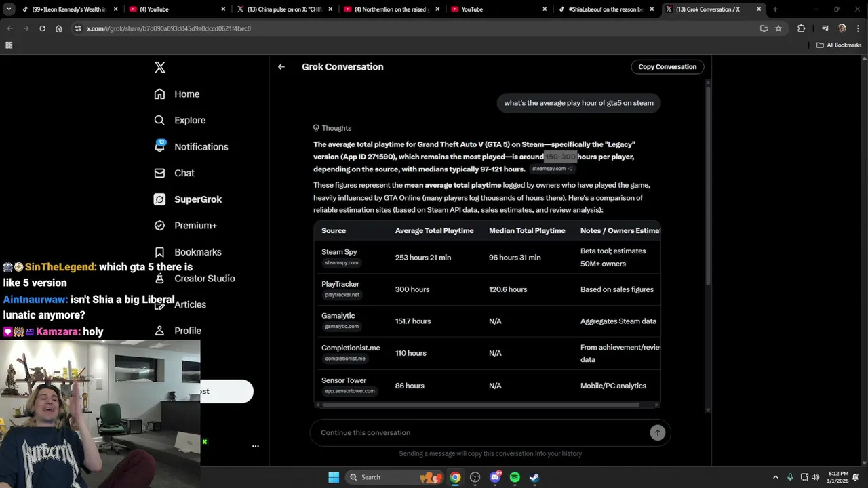This screenshot has width=868, height=488.
Task: Open a new browser tab
Action: click(775, 9)
